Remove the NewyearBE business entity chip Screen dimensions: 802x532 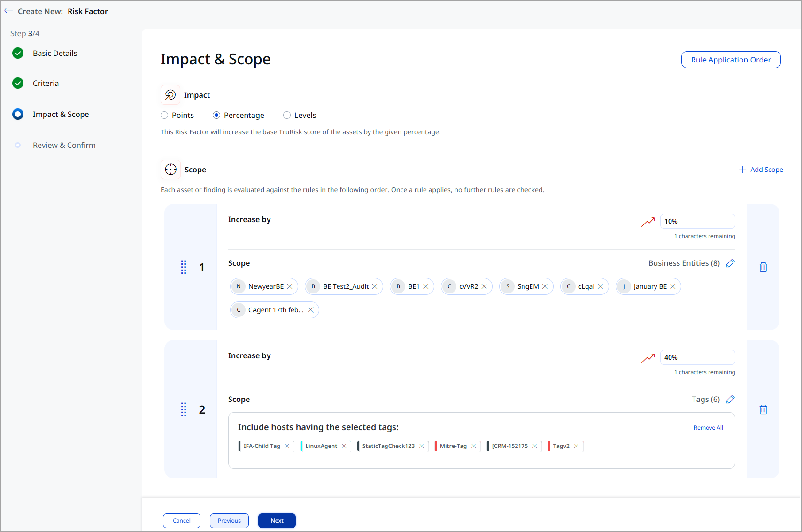click(291, 286)
